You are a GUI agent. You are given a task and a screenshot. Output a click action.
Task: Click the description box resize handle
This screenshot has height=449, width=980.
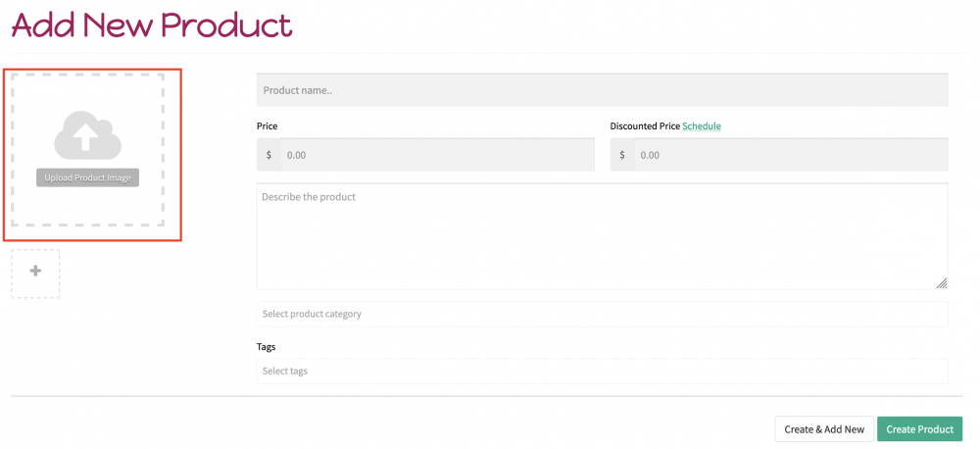tap(942, 283)
